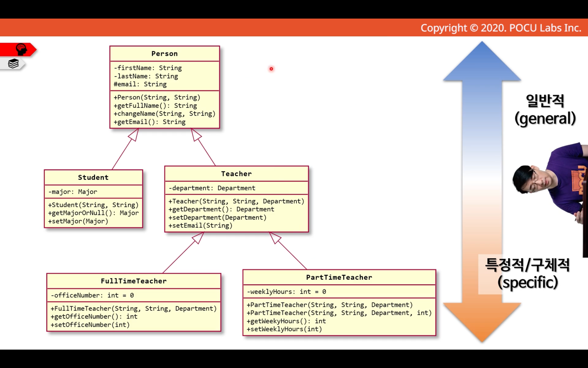Click the PartTimeTeacher constructor ending in "int)"
This screenshot has height=368, width=588.
(339, 313)
